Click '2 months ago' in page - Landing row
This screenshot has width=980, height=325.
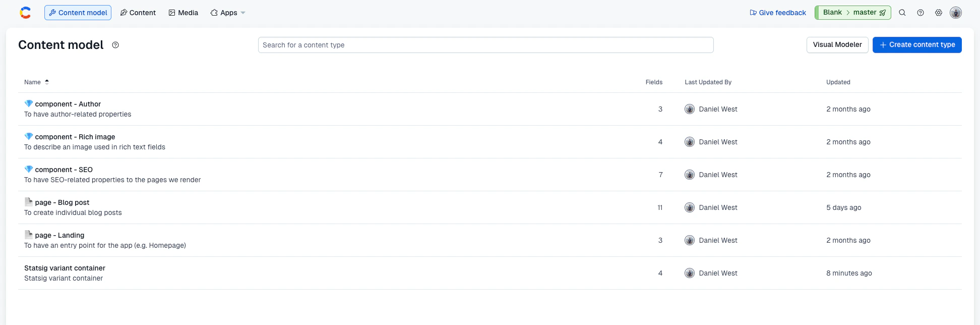click(848, 240)
